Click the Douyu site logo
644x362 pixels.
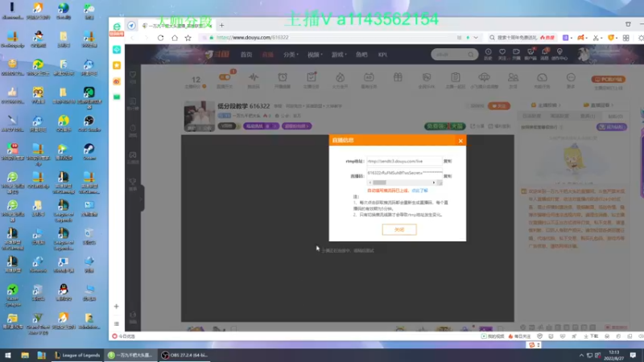[217, 55]
